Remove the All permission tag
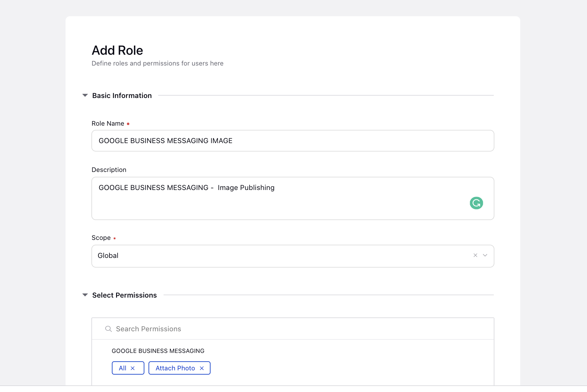 pos(133,368)
